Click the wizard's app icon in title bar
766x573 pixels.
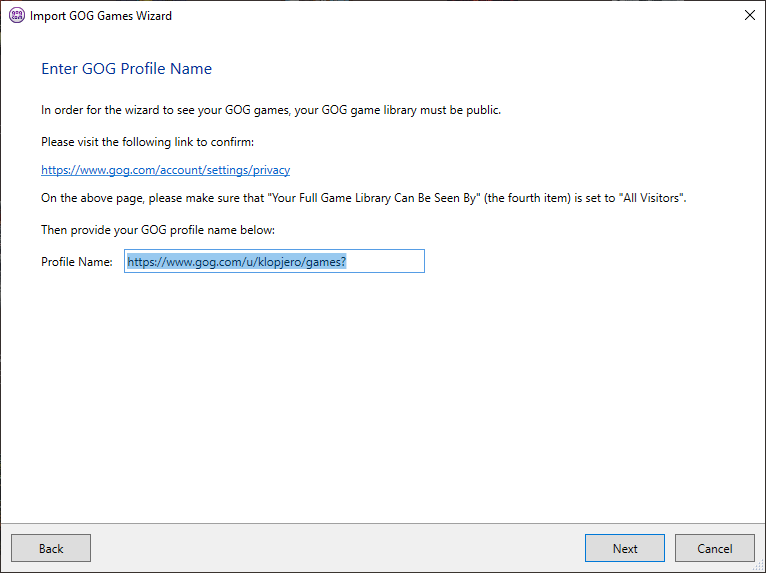click(x=17, y=16)
